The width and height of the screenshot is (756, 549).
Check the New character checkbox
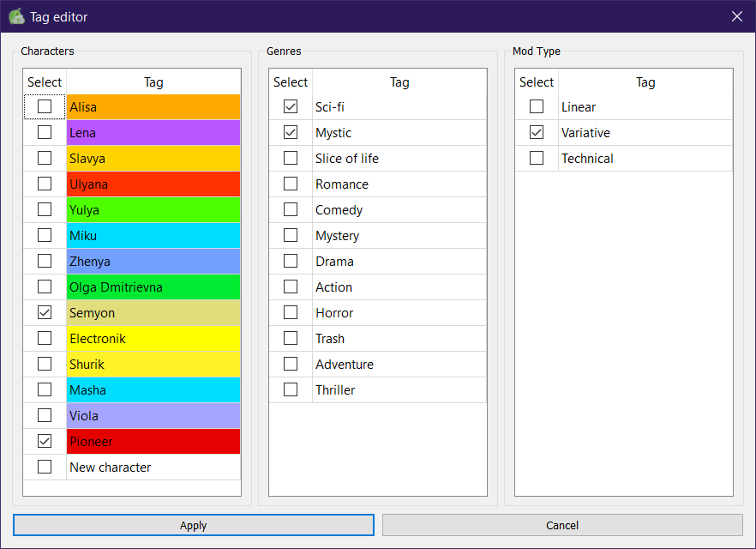click(x=45, y=467)
